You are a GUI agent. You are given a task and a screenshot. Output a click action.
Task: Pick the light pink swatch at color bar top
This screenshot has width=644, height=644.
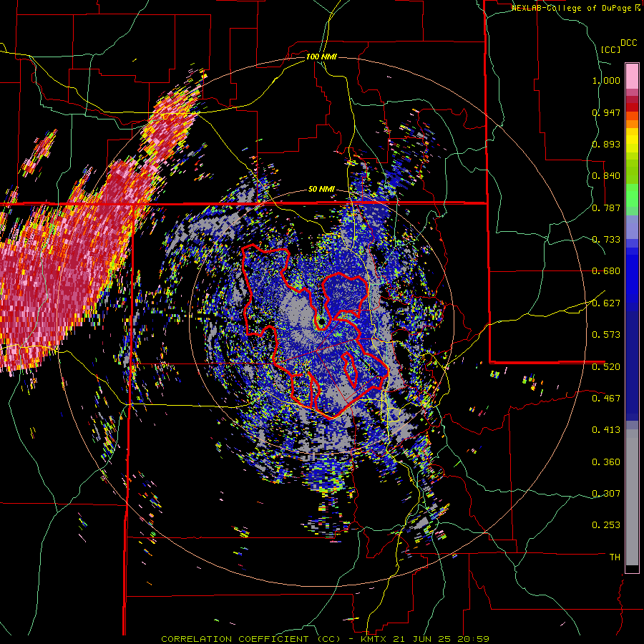click(x=632, y=76)
